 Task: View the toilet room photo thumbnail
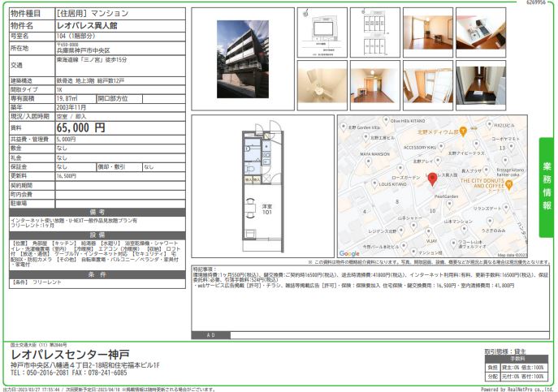click(322, 85)
